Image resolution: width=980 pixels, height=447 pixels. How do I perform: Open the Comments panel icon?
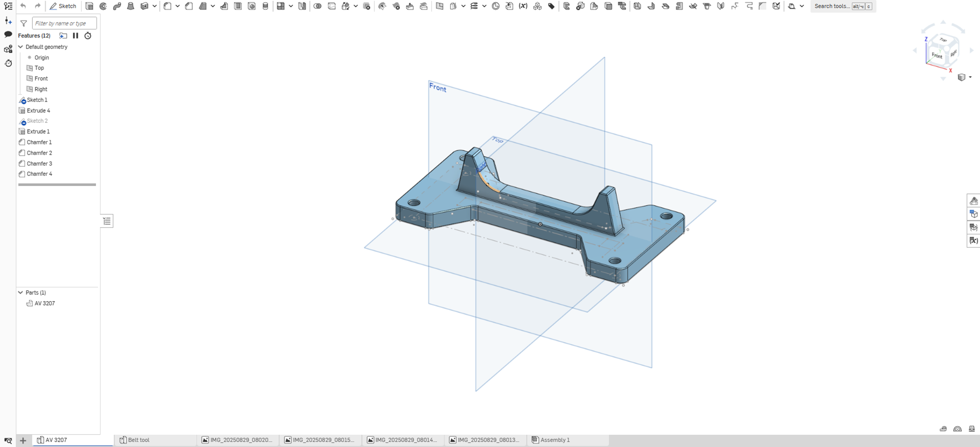tap(8, 34)
